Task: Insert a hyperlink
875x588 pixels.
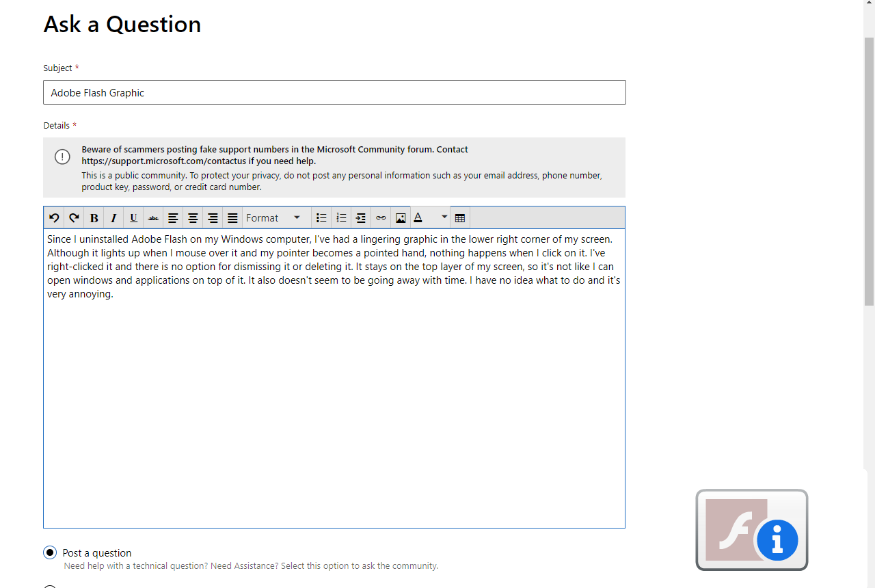Action: [381, 218]
